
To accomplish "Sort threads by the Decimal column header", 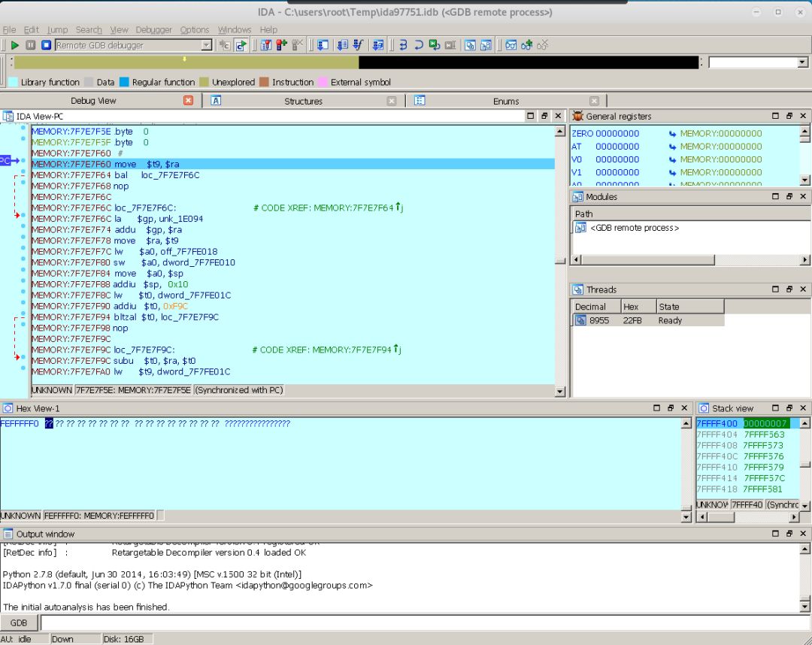I will click(x=596, y=307).
